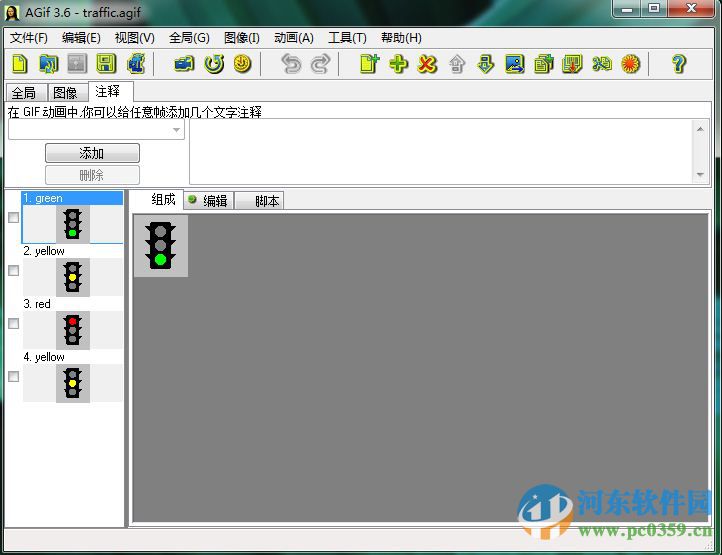
Task: Tick the checkbox for frame 2 yellow
Action: 14,270
